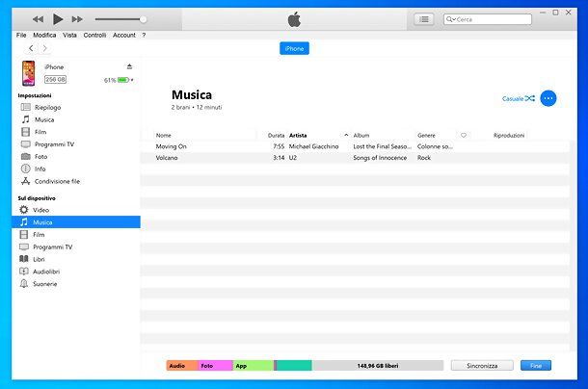The width and height of the screenshot is (588, 389).
Task: Sort by the Riproduzioni column header
Action: (x=509, y=136)
